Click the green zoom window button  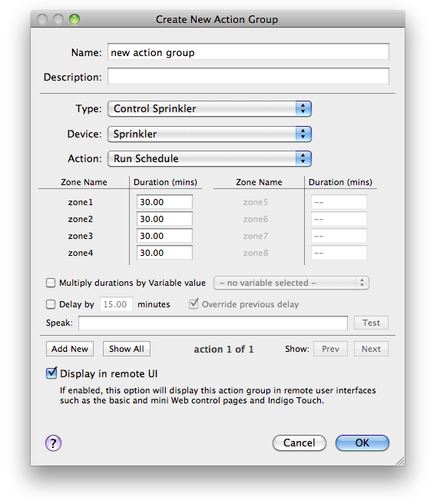74,19
